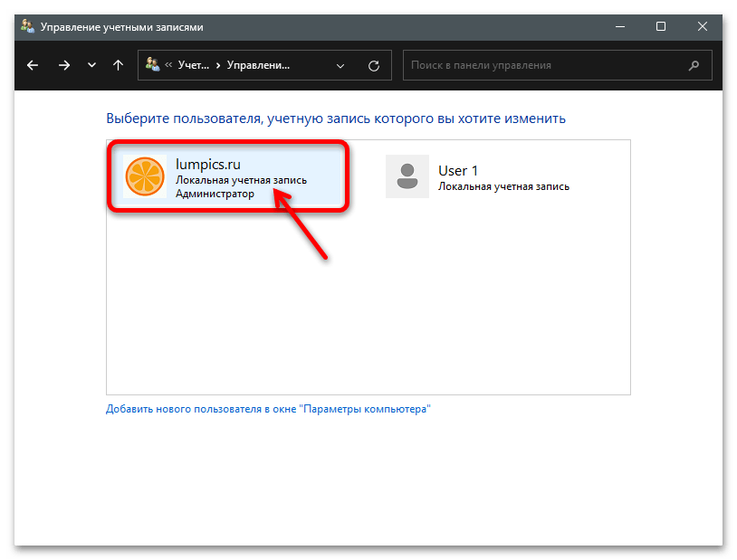Open the recent locations chevron dropdown
Viewport: 737px width, 560px height.
click(x=91, y=65)
